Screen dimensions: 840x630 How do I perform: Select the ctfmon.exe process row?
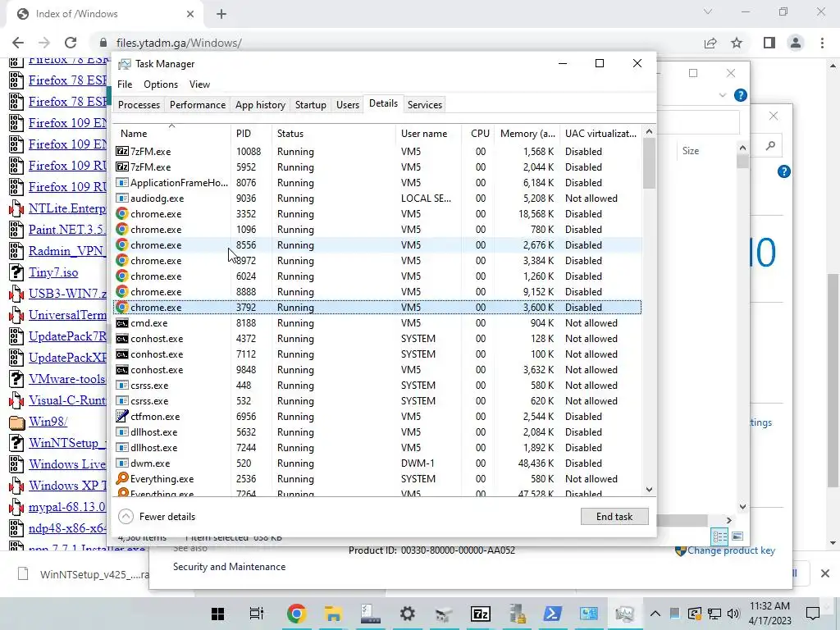pos(377,417)
